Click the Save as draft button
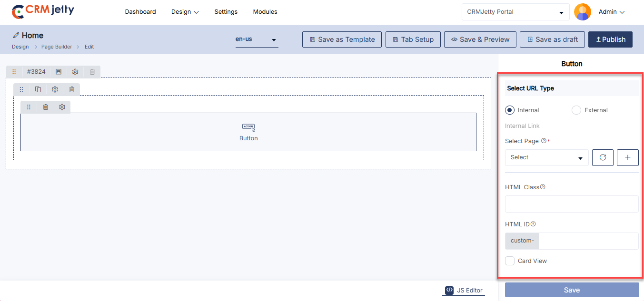644x301 pixels. pos(552,39)
